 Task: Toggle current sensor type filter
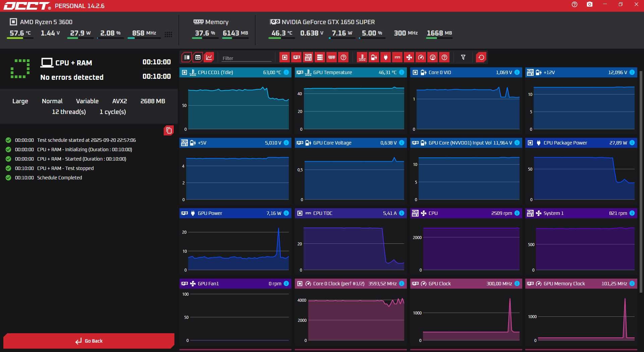(x=397, y=57)
